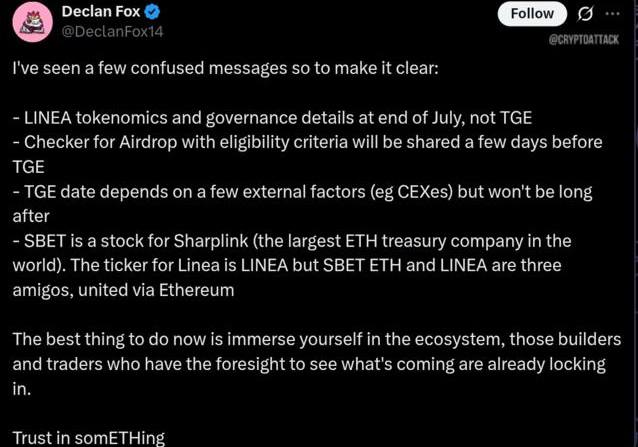This screenshot has width=638, height=447.
Task: Open the three-dot more options menu
Action: click(x=612, y=13)
